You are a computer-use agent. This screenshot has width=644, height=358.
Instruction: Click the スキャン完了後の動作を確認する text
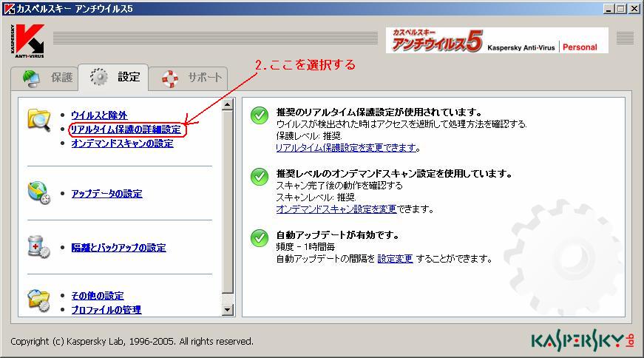click(x=339, y=186)
